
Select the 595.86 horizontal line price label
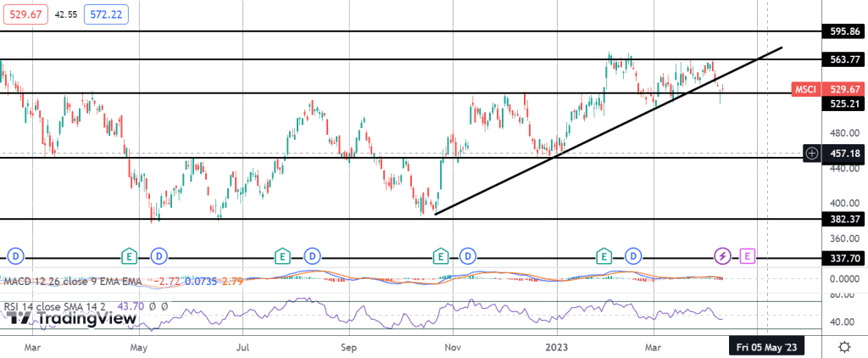coord(844,31)
